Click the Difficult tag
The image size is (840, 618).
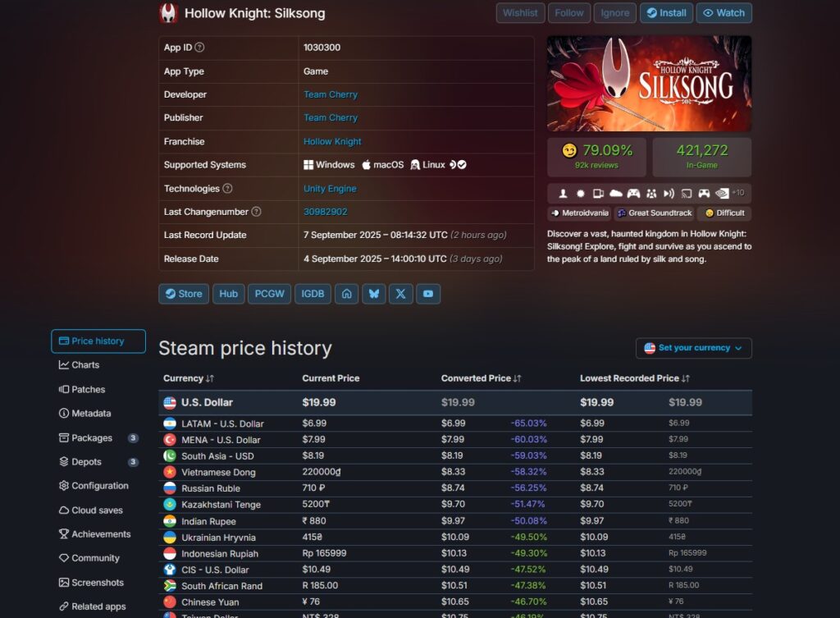pyautogui.click(x=724, y=213)
